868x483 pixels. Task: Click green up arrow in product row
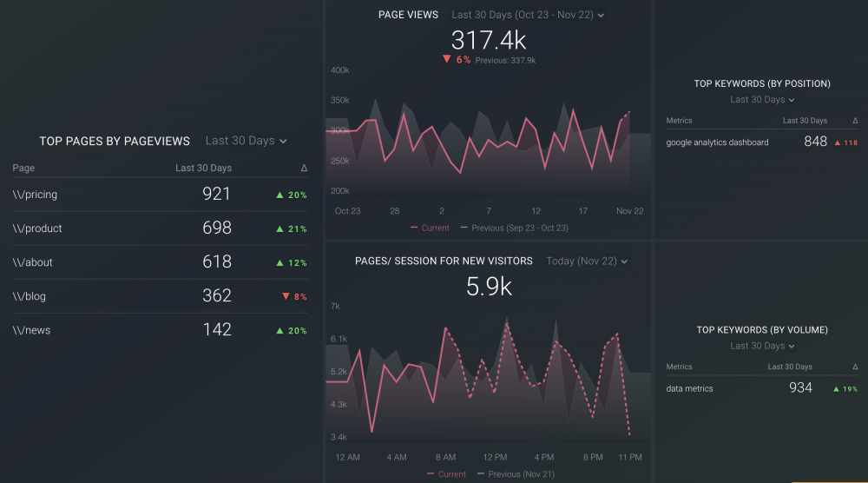279,229
